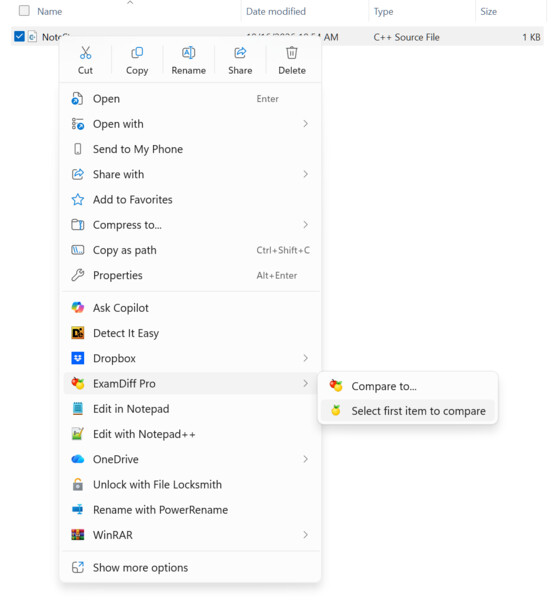Image resolution: width=560 pixels, height=602 pixels.
Task: Click the Select first item to compare icon
Action: (x=336, y=410)
